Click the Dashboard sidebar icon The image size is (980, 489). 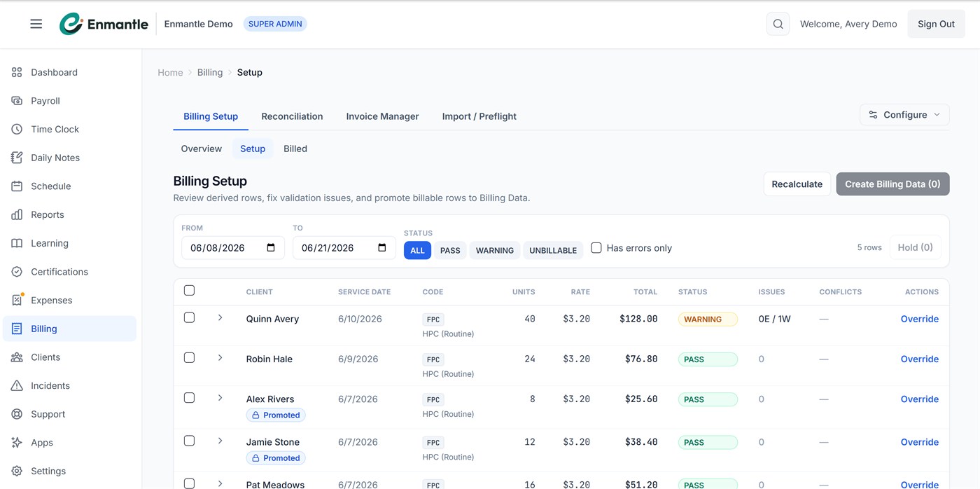17,72
